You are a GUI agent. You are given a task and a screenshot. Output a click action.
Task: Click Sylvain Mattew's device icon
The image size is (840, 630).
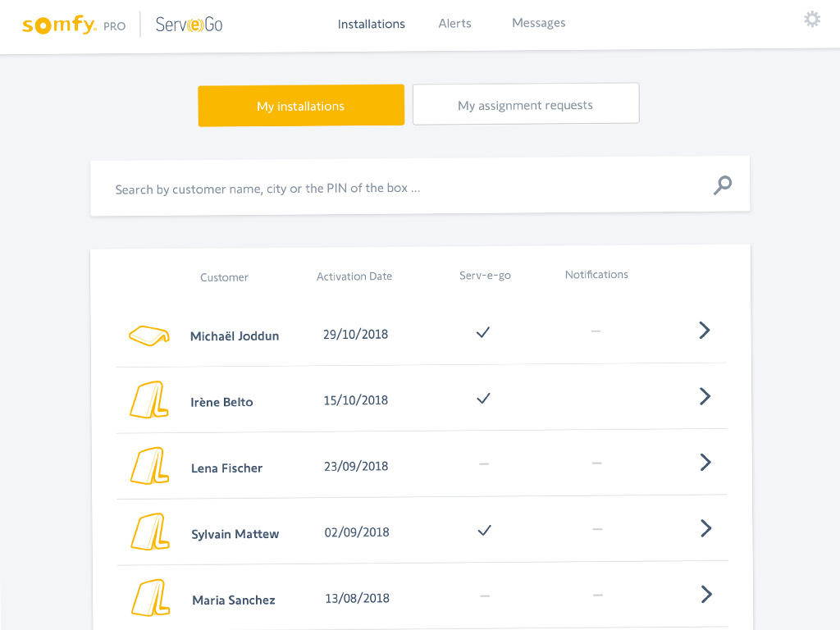coord(149,532)
